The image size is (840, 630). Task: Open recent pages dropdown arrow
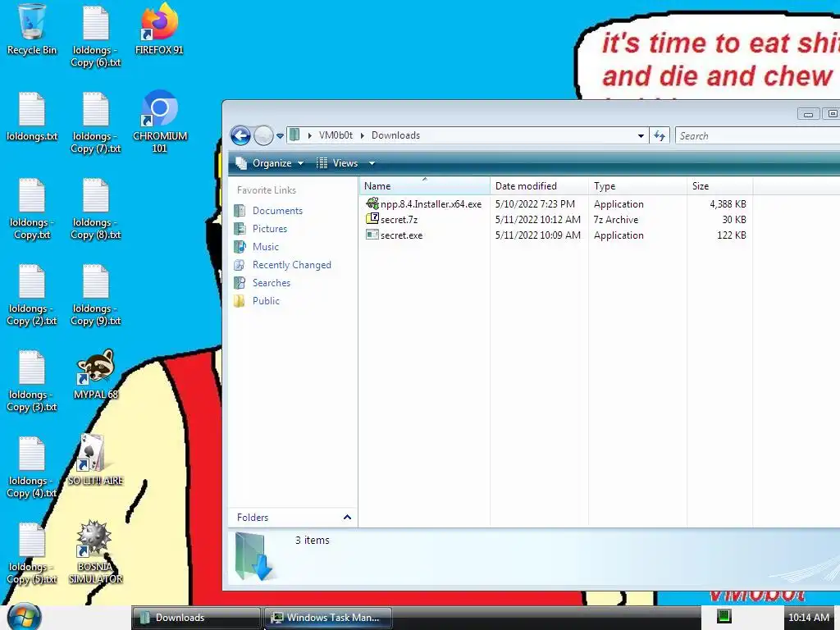(280, 136)
